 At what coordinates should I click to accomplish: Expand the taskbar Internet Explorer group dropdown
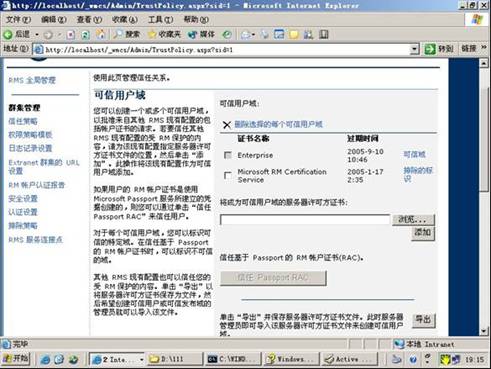141,360
